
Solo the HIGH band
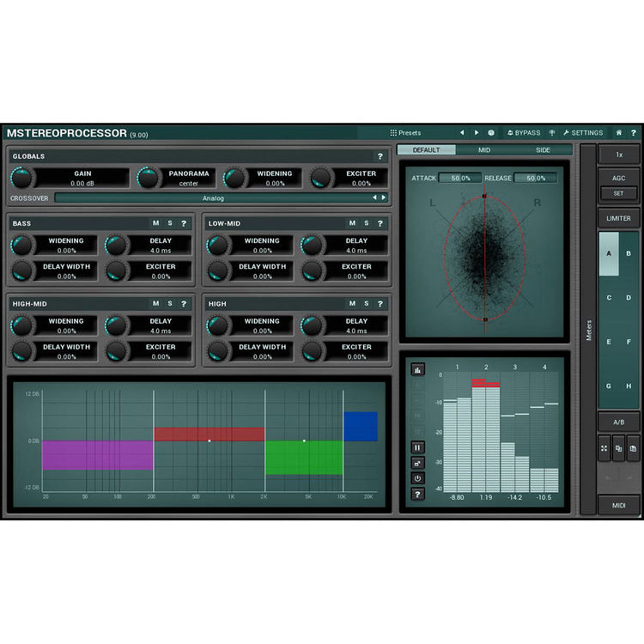pyautogui.click(x=366, y=304)
